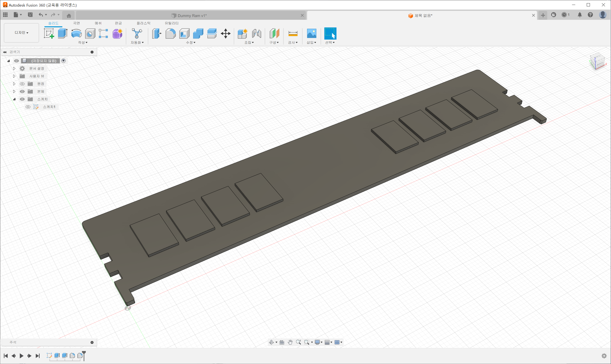Select the Combine tool
This screenshot has height=364, width=611.
pyautogui.click(x=198, y=33)
